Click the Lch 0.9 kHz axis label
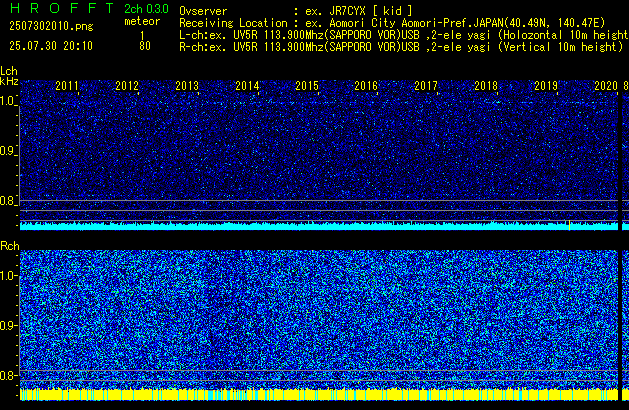The image size is (629, 410). pyautogui.click(x=8, y=151)
